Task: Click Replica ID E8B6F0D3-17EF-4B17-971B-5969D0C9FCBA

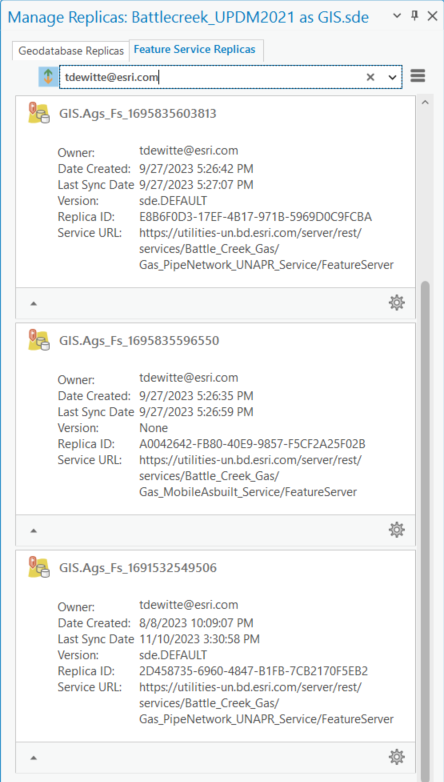Action: [255, 217]
